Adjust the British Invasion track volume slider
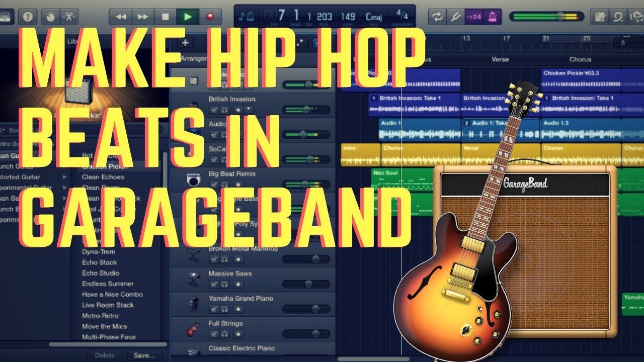The width and height of the screenshot is (644, 362). (306, 110)
